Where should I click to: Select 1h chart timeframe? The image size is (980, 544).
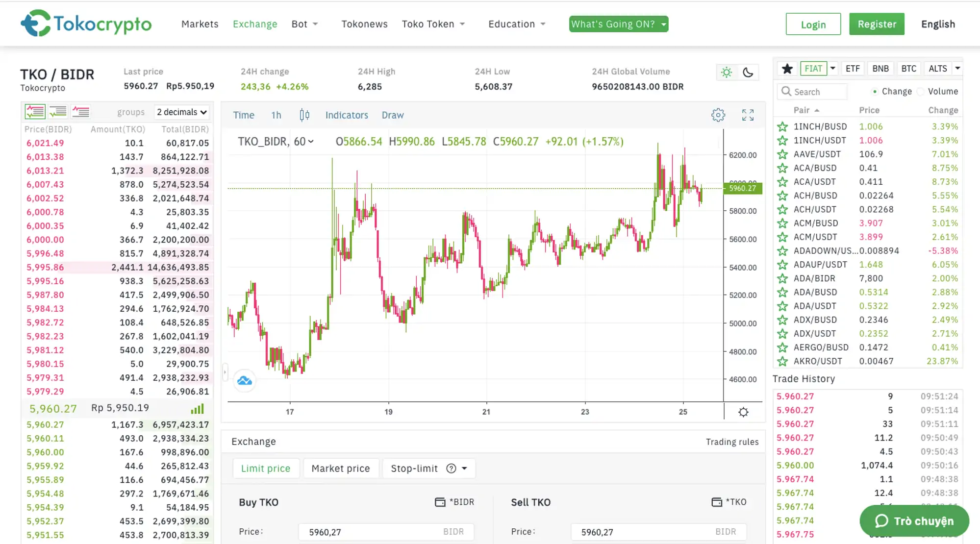click(276, 115)
